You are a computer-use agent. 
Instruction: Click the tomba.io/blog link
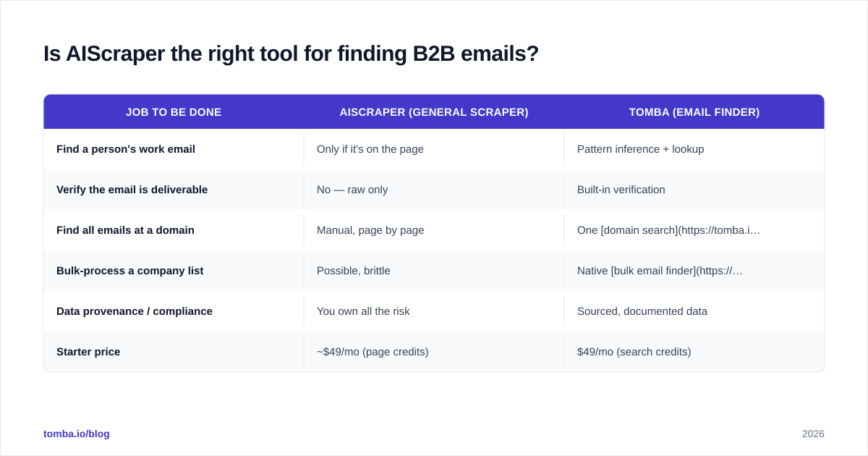pos(77,434)
